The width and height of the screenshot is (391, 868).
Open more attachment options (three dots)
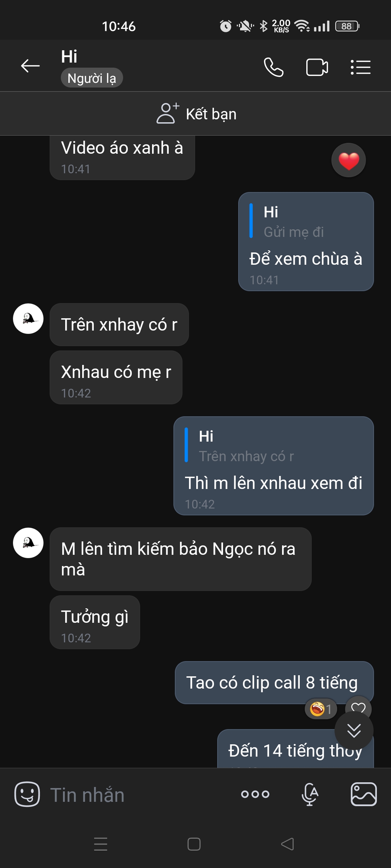255,794
